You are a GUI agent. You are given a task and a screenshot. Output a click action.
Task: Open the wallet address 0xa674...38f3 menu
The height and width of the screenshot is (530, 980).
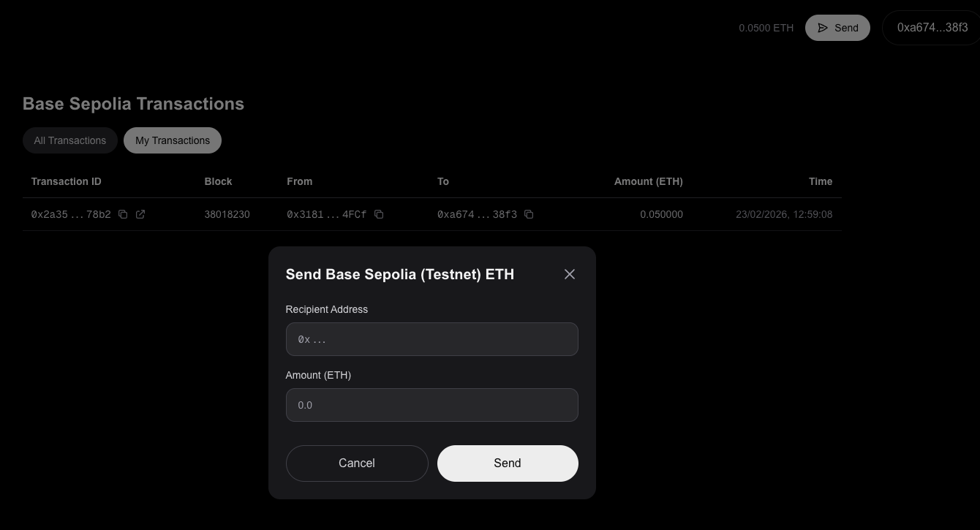pyautogui.click(x=932, y=28)
